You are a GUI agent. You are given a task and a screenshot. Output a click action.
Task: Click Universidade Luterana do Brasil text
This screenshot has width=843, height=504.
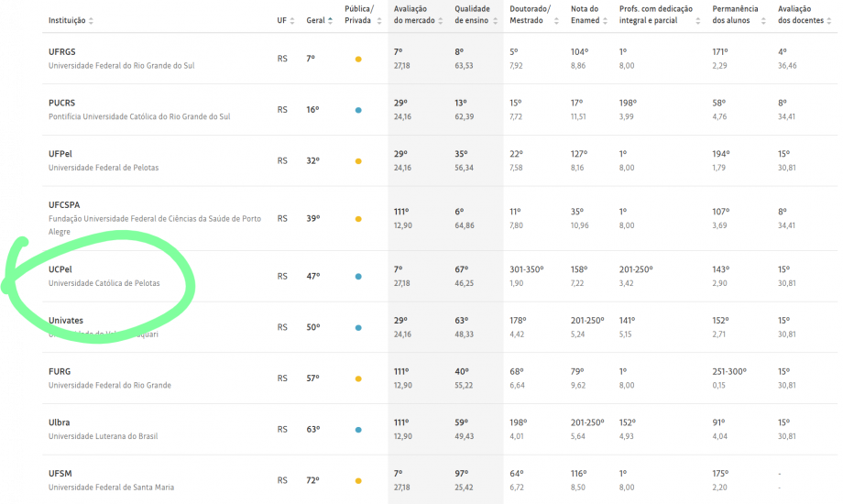(104, 436)
